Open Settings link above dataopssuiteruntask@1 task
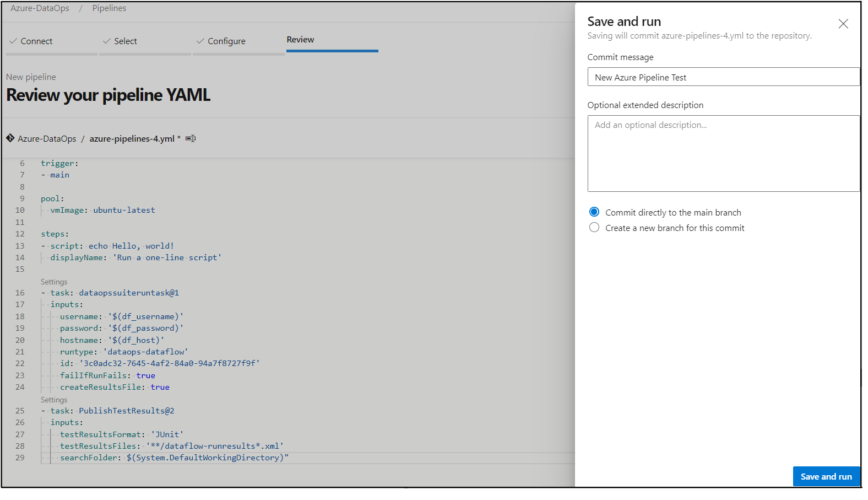Image resolution: width=868 pixels, height=500 pixels. (54, 282)
